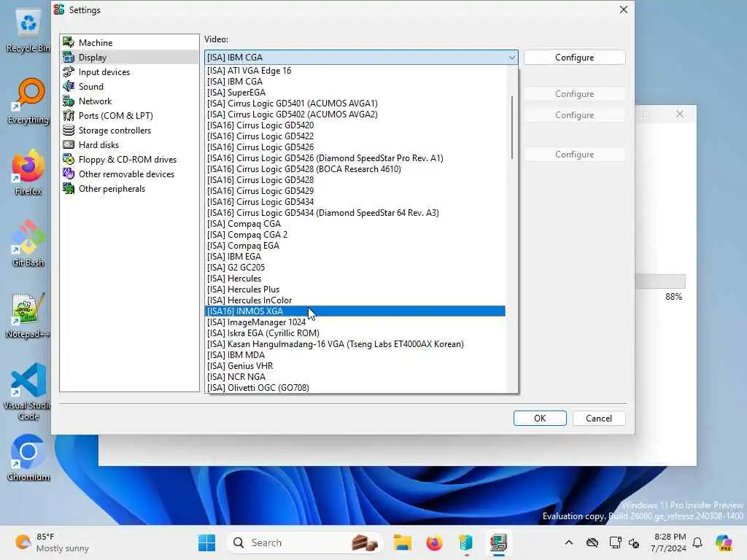Select the Other peripherals settings category

click(112, 189)
